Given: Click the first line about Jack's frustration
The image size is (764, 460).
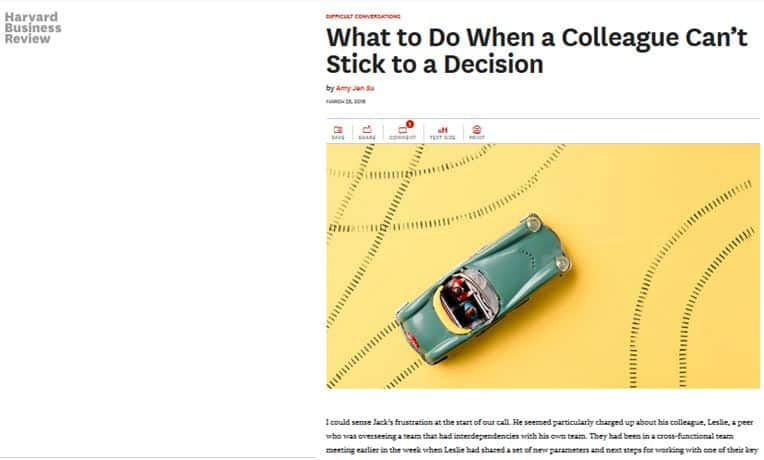Looking at the screenshot, I should pyautogui.click(x=539, y=422).
